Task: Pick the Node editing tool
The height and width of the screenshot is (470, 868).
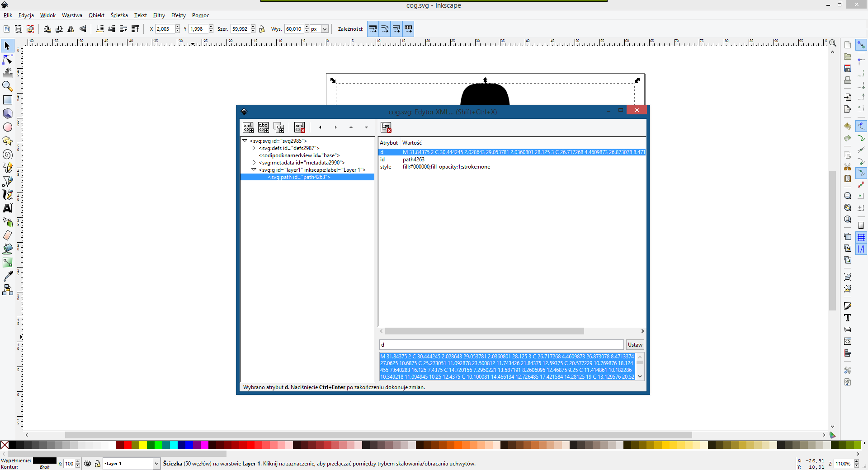Action: pyautogui.click(x=8, y=59)
